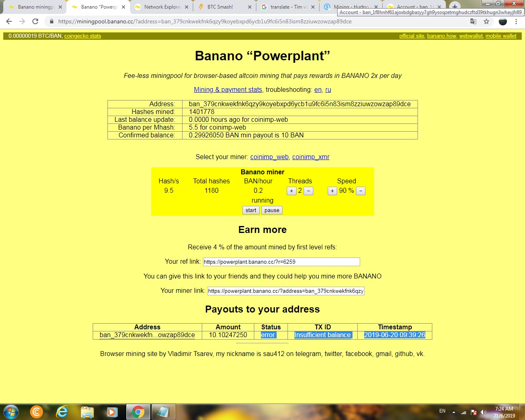Open the banano.how link
The height and width of the screenshot is (420, 525).
(442, 36)
